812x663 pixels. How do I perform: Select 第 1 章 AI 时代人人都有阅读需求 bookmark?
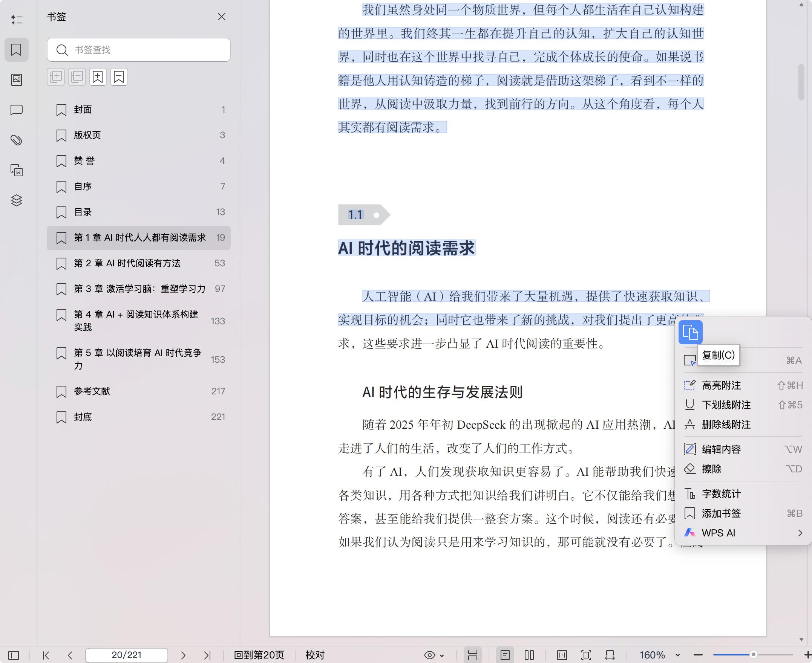coord(139,238)
